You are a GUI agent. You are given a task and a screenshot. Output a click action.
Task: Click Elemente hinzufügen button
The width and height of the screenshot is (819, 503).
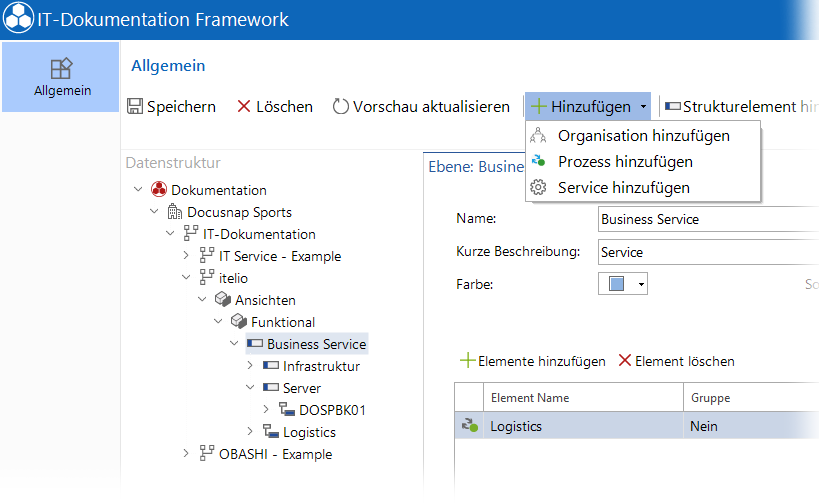click(533, 361)
